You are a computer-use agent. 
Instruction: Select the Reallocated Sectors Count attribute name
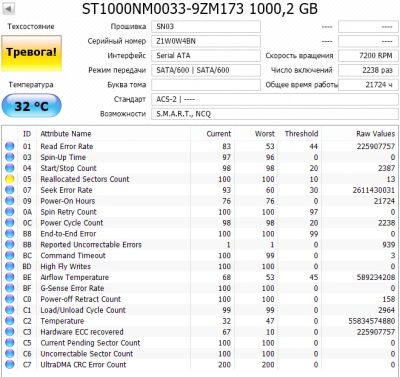point(85,179)
